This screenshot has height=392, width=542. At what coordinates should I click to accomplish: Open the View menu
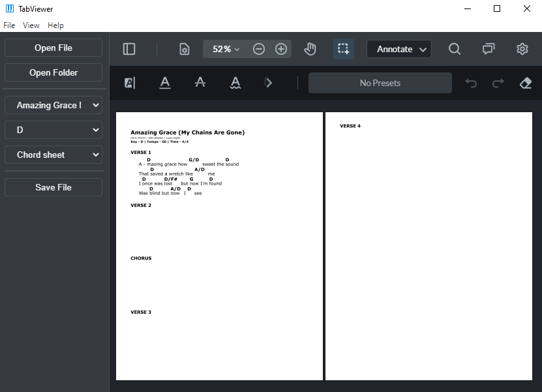click(x=31, y=25)
